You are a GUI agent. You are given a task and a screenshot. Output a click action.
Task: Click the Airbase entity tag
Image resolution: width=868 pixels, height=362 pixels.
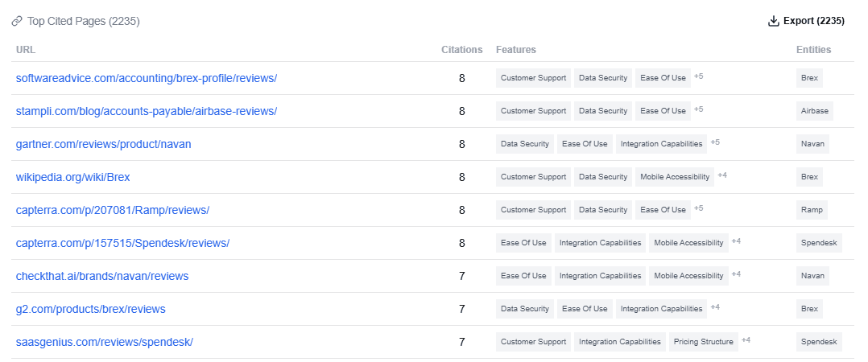tap(815, 111)
